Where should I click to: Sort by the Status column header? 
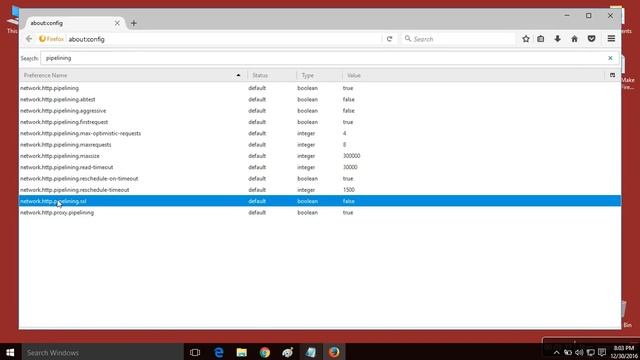point(272,76)
